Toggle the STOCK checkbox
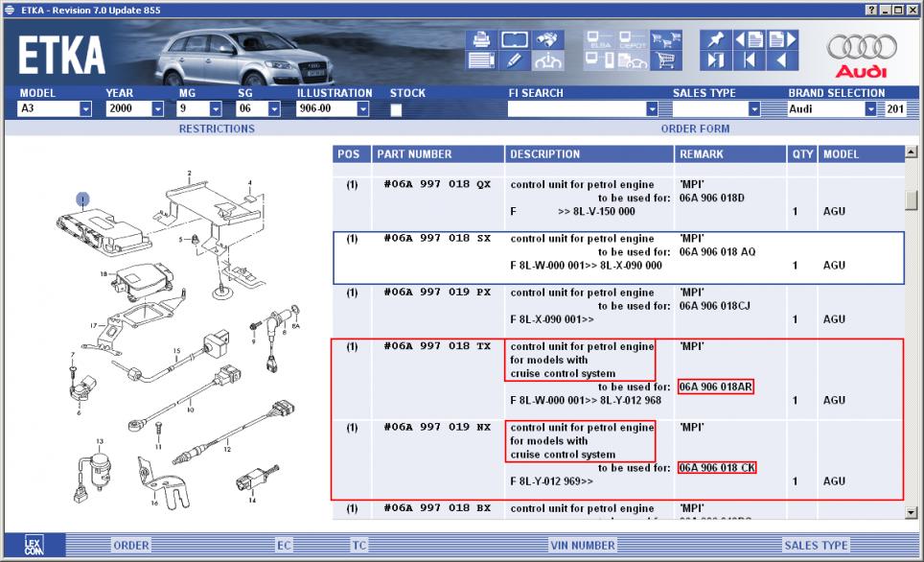Viewport: 924px width, 562px height. click(x=396, y=109)
